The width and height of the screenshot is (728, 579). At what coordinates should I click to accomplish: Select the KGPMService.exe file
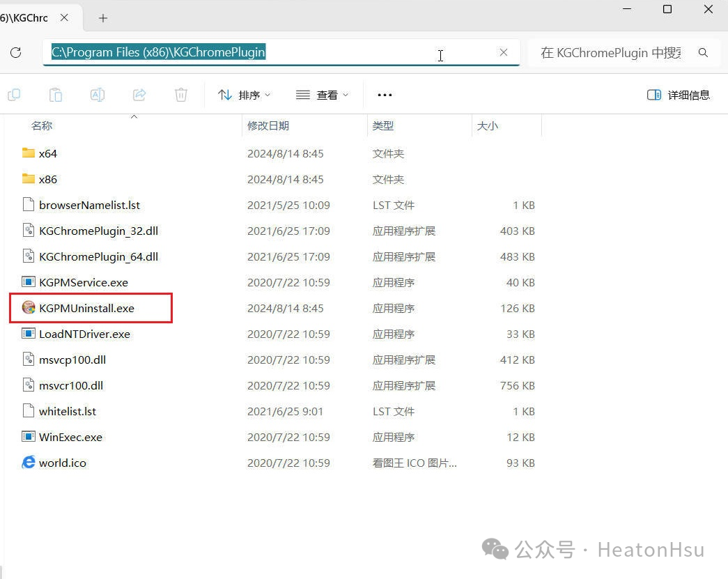84,282
